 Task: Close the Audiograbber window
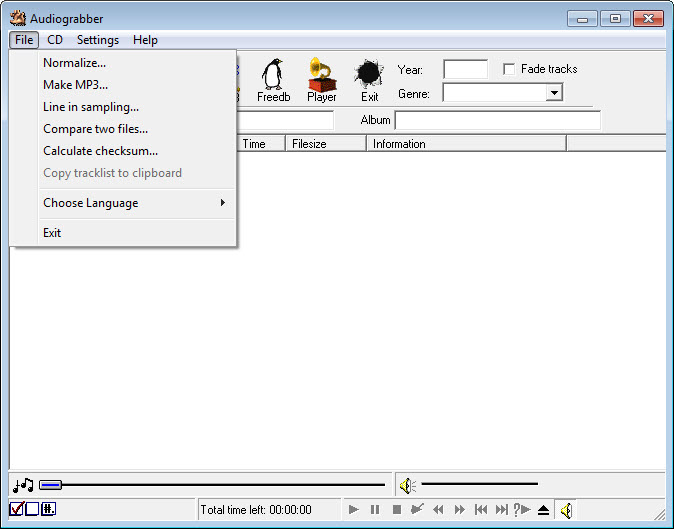pos(648,19)
